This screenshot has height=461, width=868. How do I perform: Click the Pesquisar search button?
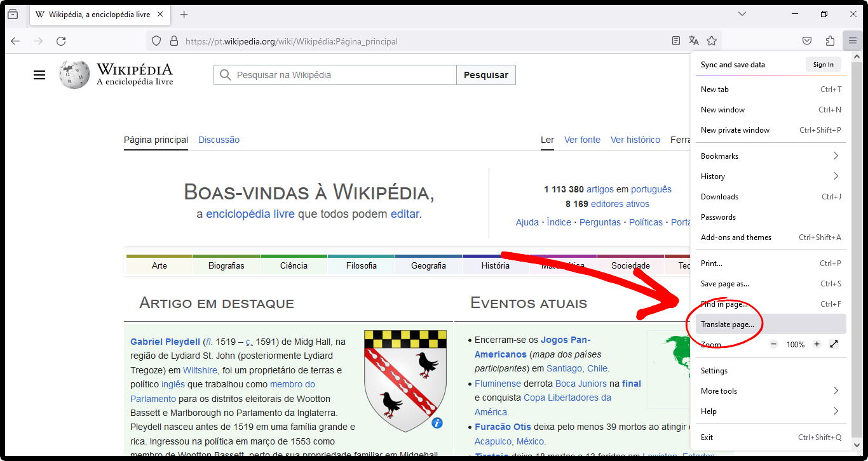tap(486, 75)
